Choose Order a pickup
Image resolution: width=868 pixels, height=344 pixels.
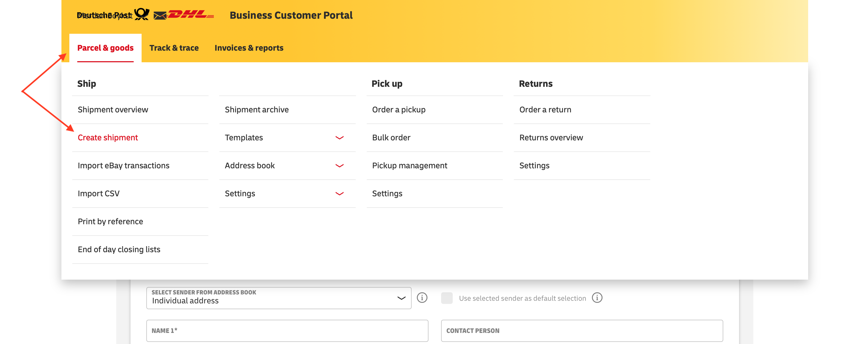pos(399,109)
